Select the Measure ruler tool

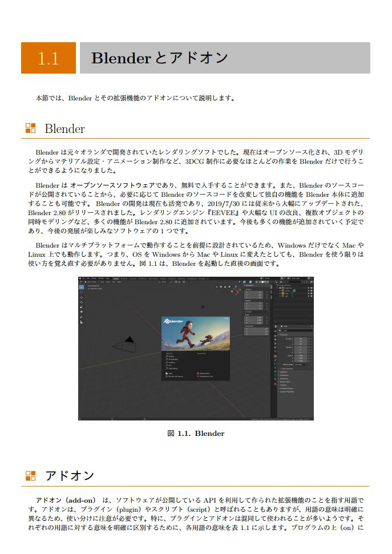81,322
